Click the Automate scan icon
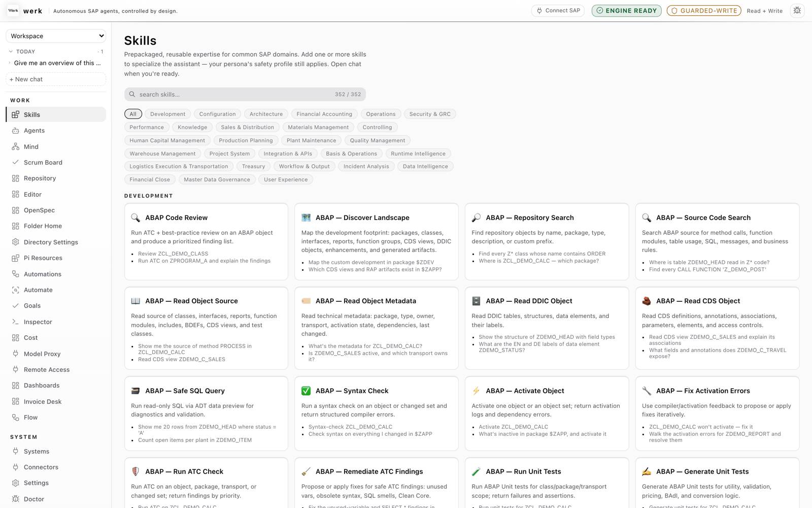Screen dimensions: 812x508 point(16,290)
